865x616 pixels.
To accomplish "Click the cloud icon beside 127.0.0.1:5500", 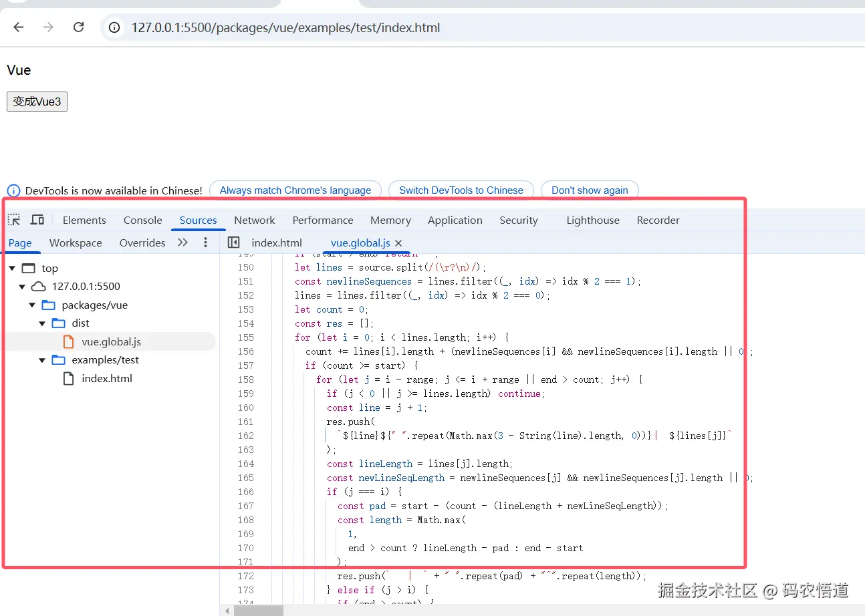I will [x=39, y=287].
